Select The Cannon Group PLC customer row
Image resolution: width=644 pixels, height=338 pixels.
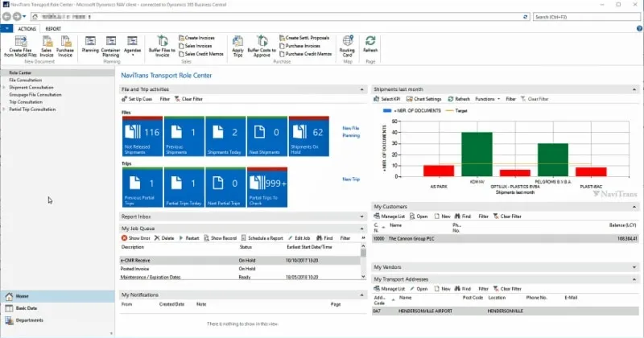pyautogui.click(x=506, y=239)
